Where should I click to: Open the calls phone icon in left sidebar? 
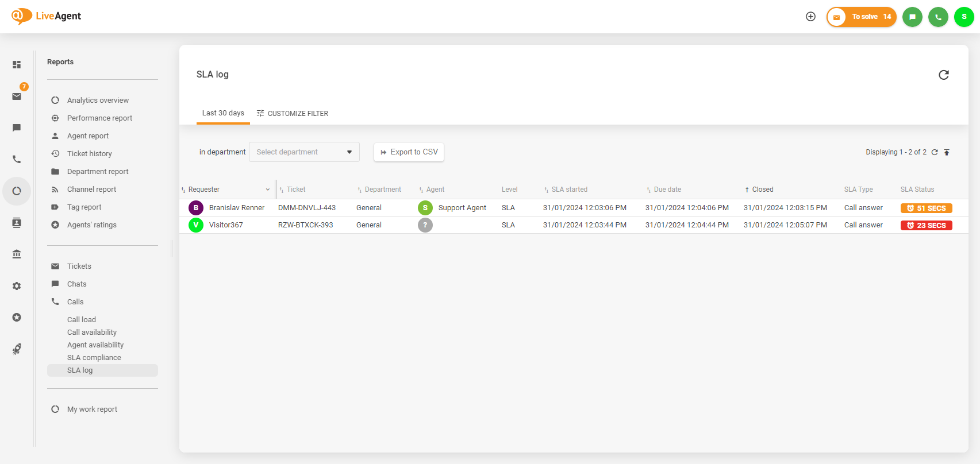[17, 160]
